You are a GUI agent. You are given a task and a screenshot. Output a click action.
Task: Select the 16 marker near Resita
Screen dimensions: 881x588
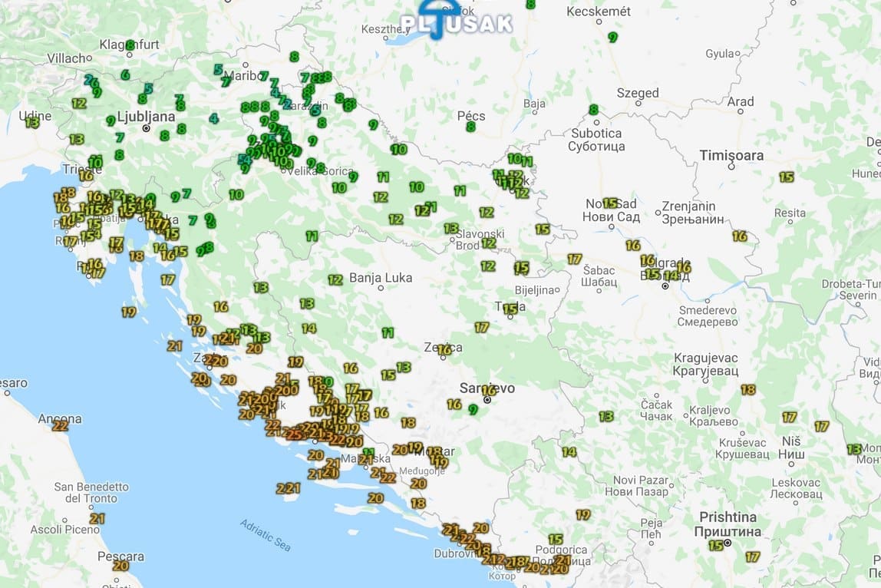(x=739, y=236)
